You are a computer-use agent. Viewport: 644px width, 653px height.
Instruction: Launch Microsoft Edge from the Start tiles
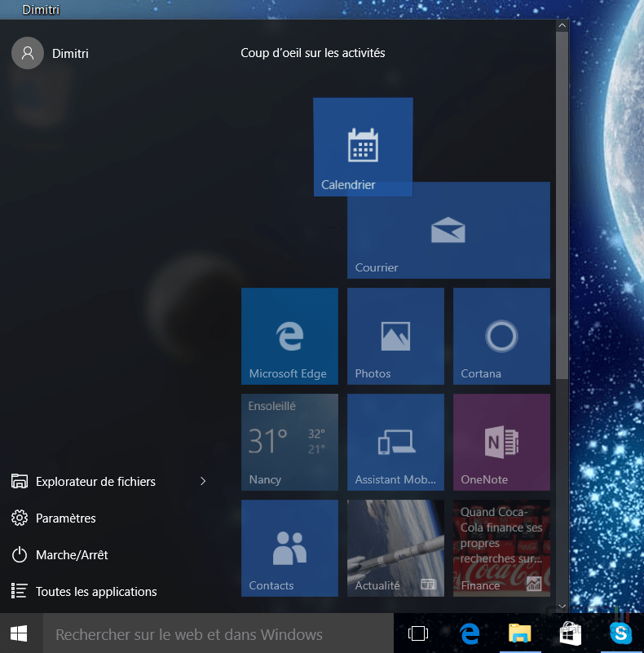[x=289, y=336]
